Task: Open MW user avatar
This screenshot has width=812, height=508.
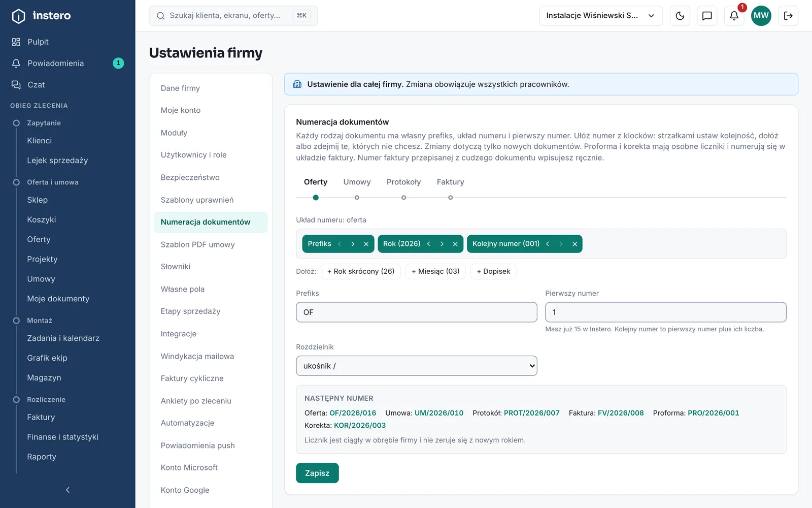Action: pyautogui.click(x=761, y=16)
